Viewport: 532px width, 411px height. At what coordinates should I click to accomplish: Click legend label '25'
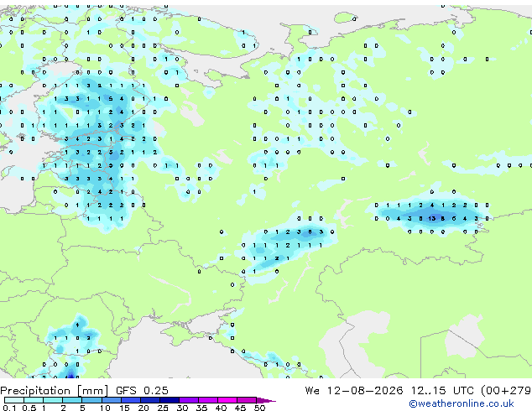click(163, 408)
